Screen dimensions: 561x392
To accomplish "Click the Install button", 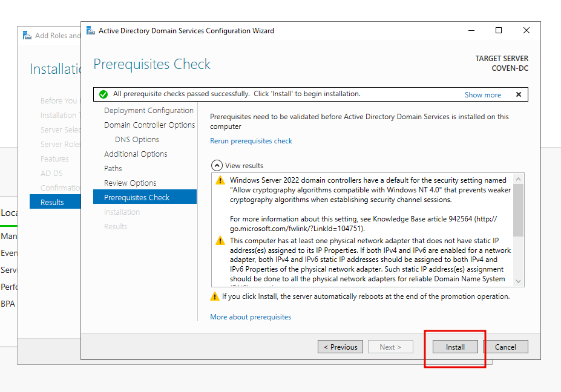I will click(455, 347).
